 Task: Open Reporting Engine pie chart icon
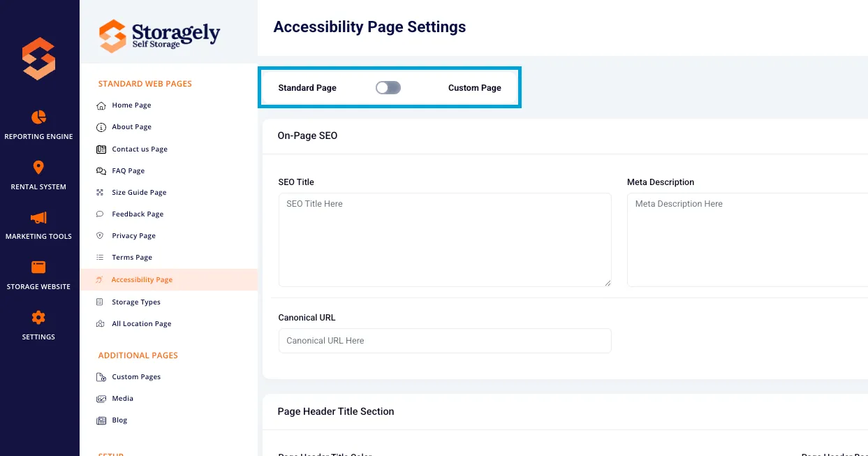coord(38,117)
